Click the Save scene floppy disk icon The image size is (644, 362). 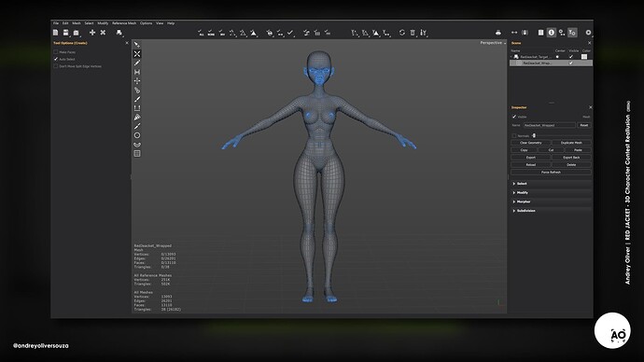tap(65, 33)
